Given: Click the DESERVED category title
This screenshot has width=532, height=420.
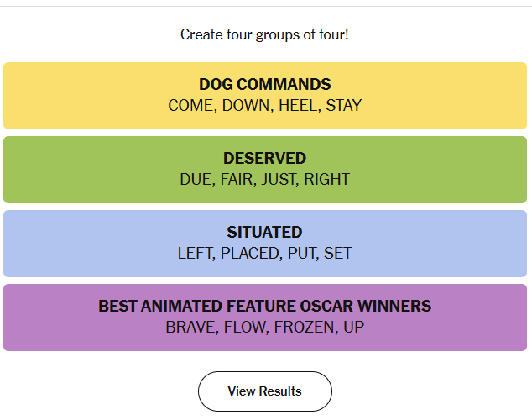Looking at the screenshot, I should 264,158.
